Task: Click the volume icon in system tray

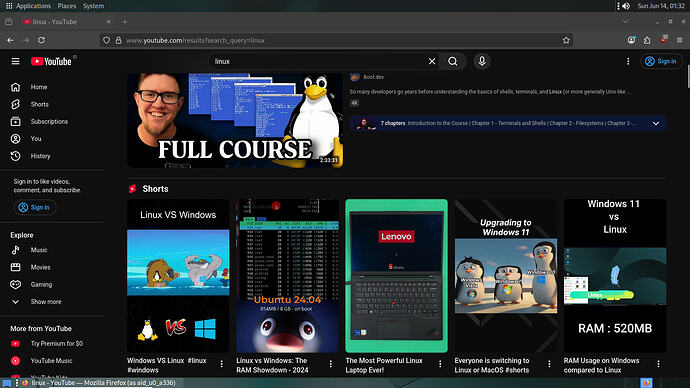Action: (x=626, y=6)
